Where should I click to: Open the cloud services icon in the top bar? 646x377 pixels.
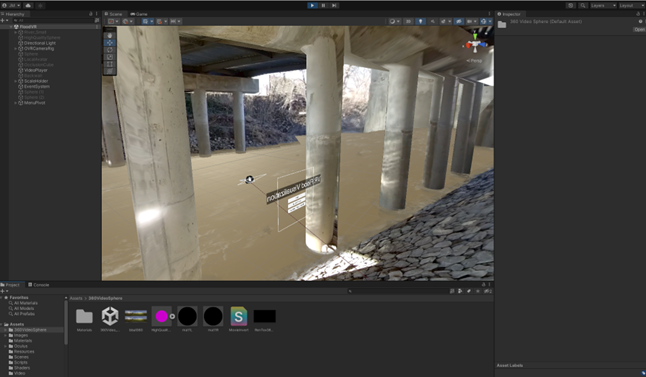coord(28,5)
